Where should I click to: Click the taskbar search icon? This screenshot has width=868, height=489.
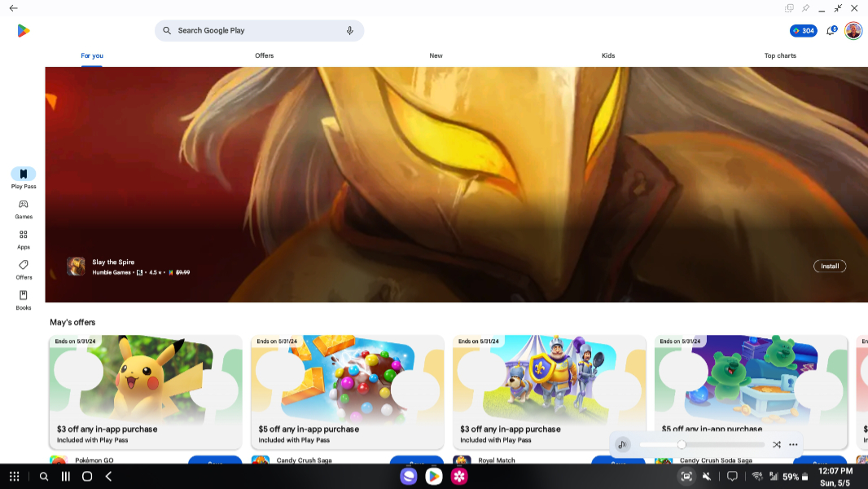44,476
